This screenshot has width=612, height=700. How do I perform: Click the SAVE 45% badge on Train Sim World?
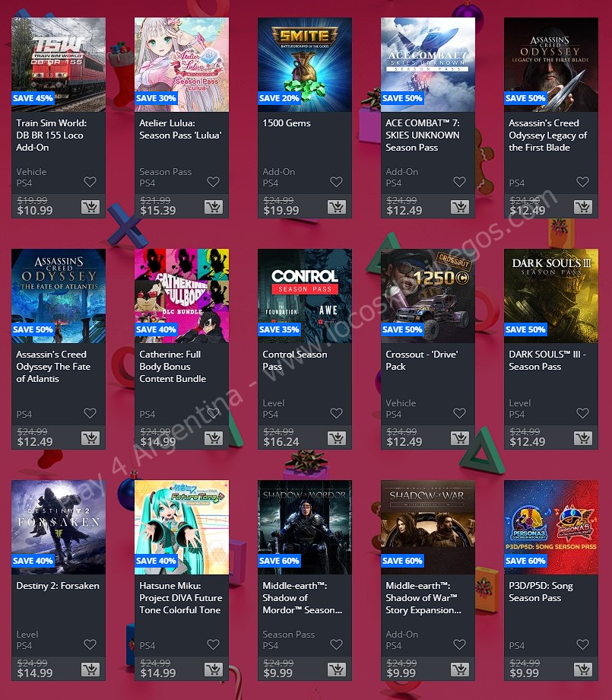click(33, 98)
